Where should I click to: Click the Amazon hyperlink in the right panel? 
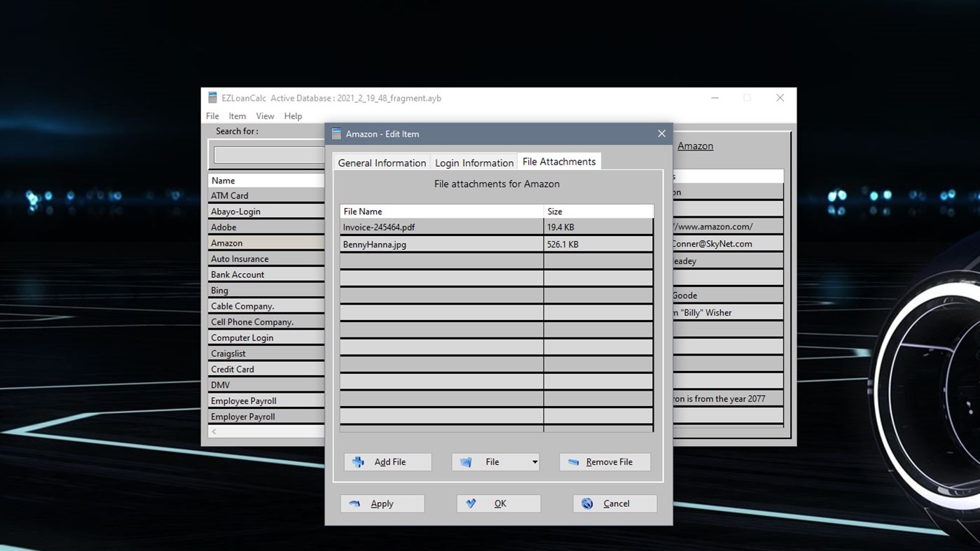tap(695, 146)
